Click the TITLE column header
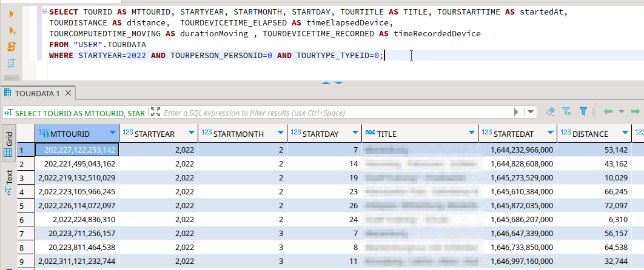644x270 pixels. tap(420, 134)
